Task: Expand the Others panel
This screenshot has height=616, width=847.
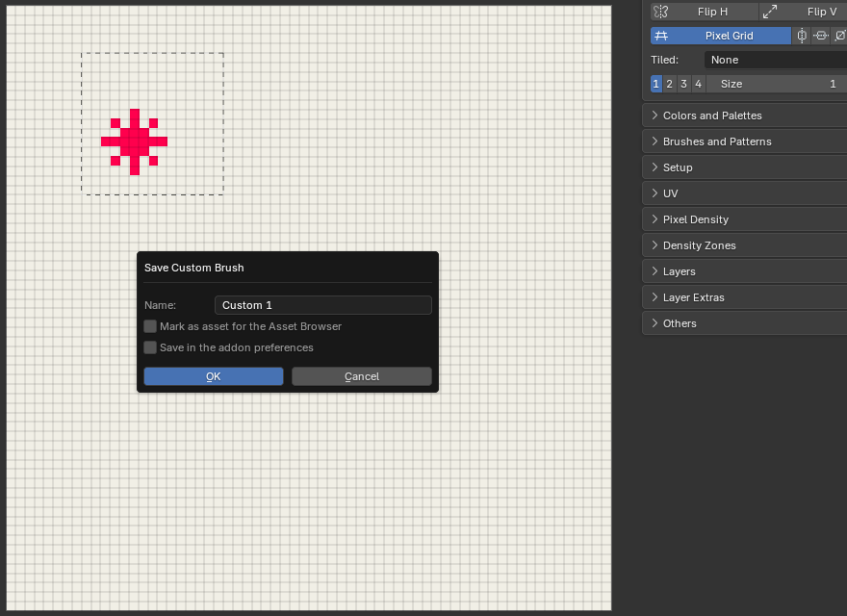Action: pos(744,323)
